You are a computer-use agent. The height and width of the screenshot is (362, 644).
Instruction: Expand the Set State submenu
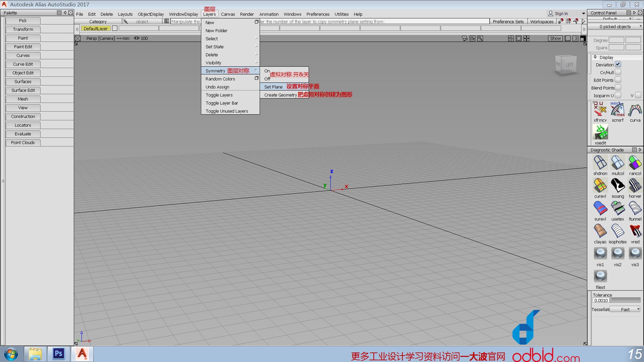(230, 47)
